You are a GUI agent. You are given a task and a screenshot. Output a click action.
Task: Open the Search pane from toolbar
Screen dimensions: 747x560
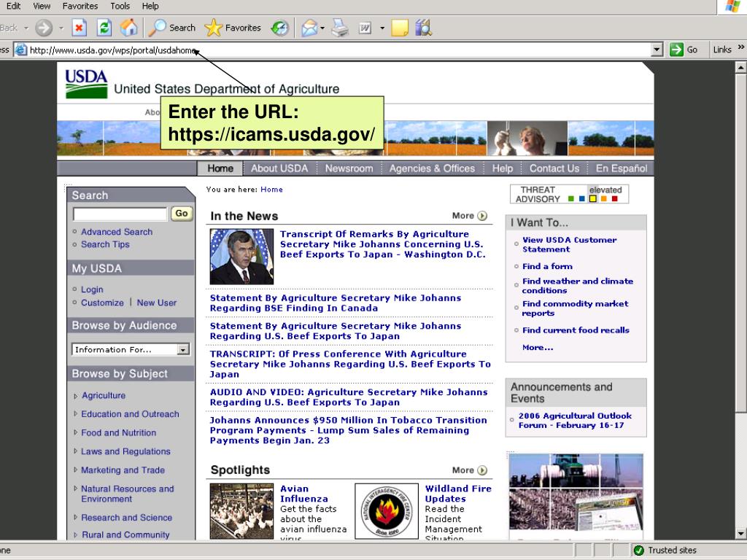[172, 28]
